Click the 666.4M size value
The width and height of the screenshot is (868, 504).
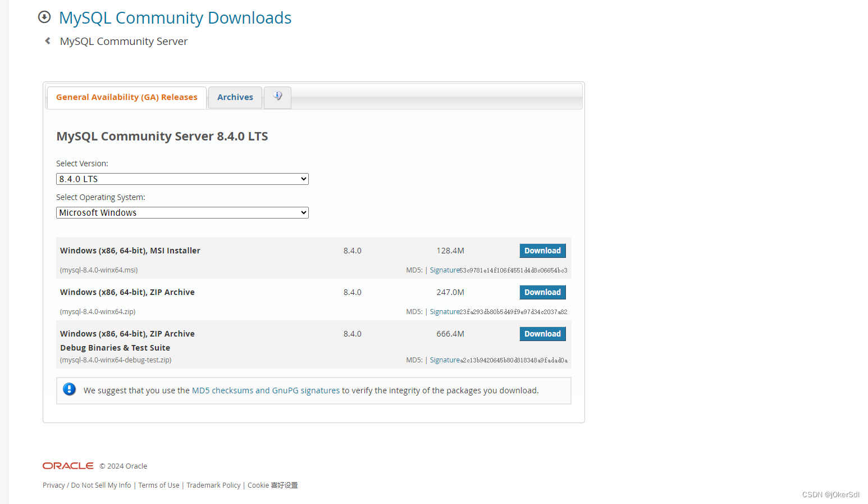tap(450, 334)
